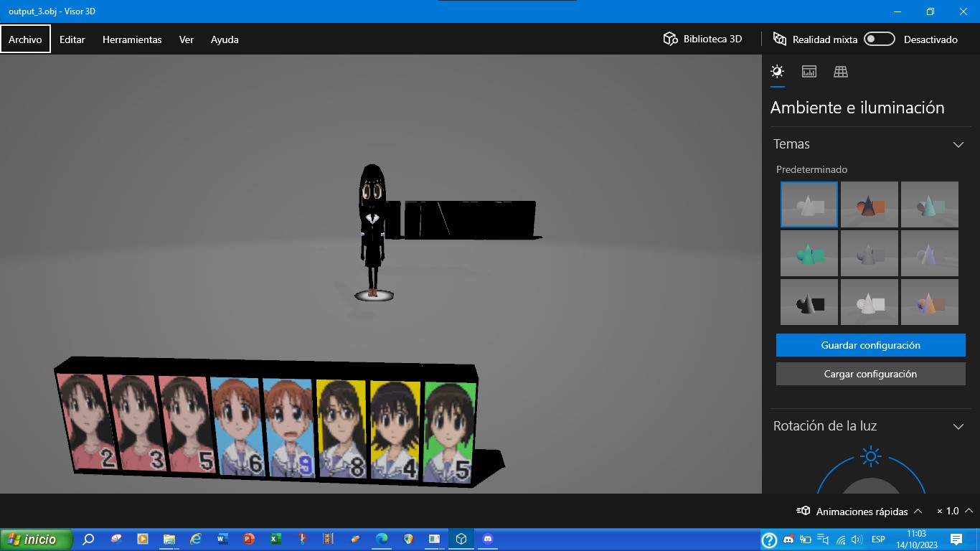This screenshot has height=551, width=980.
Task: Click the inicio start button
Action: tap(37, 539)
